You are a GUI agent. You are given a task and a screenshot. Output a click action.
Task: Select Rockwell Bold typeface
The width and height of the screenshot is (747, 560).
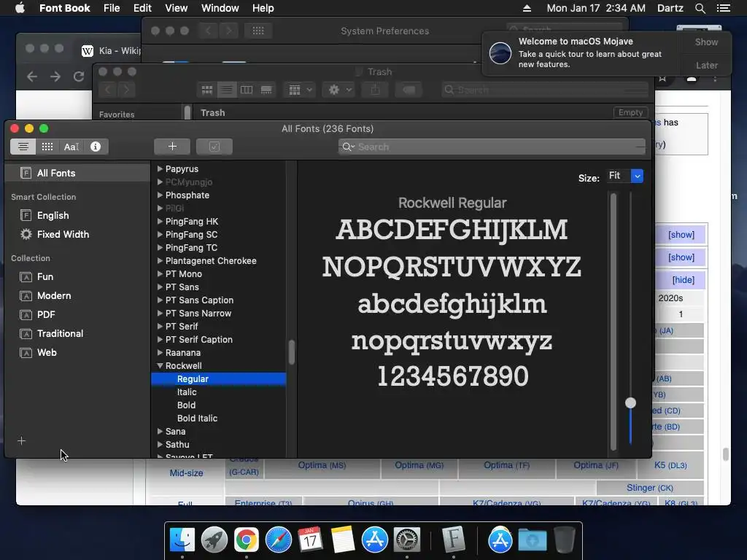point(186,405)
